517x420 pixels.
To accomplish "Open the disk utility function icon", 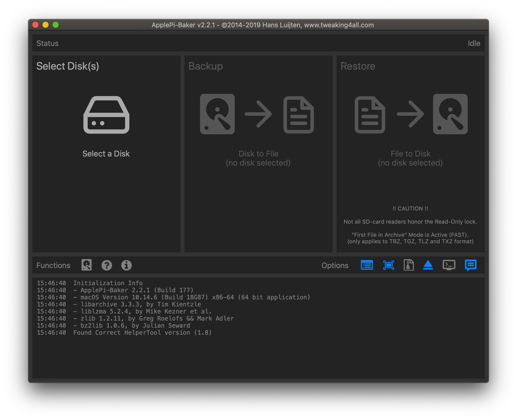I will 86,265.
